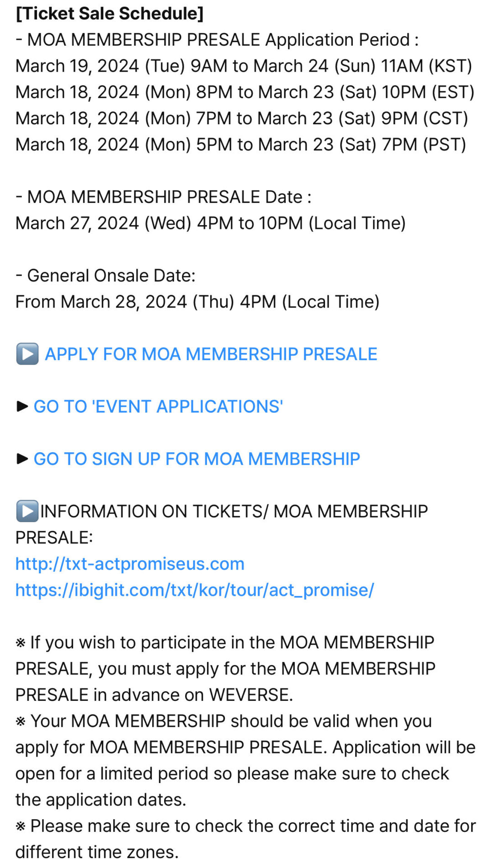Open the APPLY FOR MOA MEMBERSHIP PRESALE link
Screen dimensions: 484x868
[211, 354]
